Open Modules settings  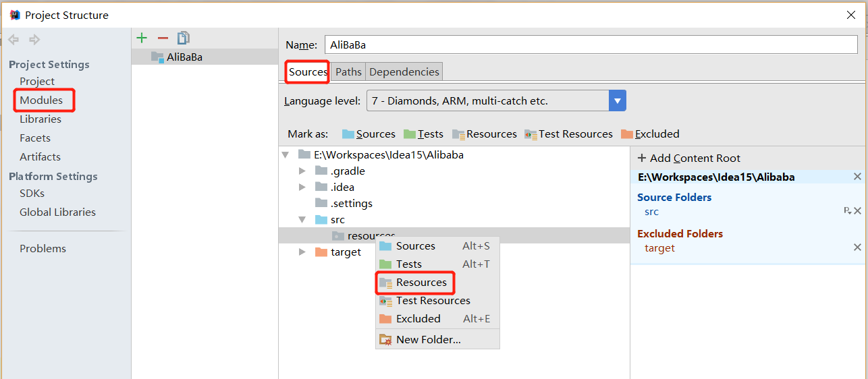click(41, 100)
